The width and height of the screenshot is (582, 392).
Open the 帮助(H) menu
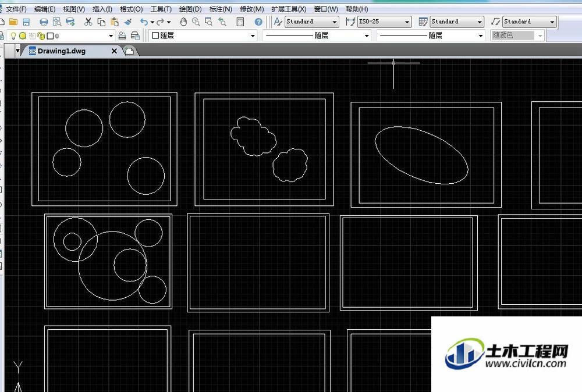356,9
